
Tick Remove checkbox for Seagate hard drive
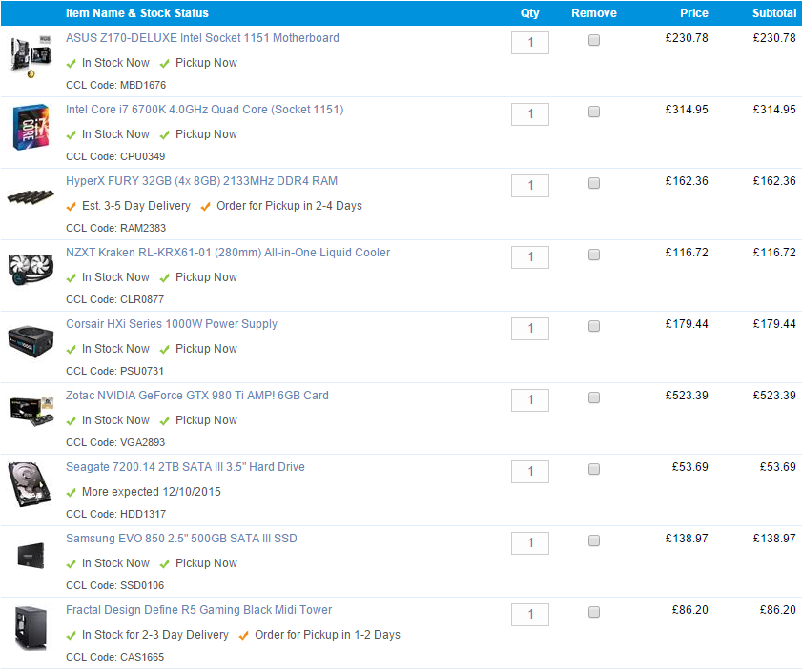click(594, 469)
